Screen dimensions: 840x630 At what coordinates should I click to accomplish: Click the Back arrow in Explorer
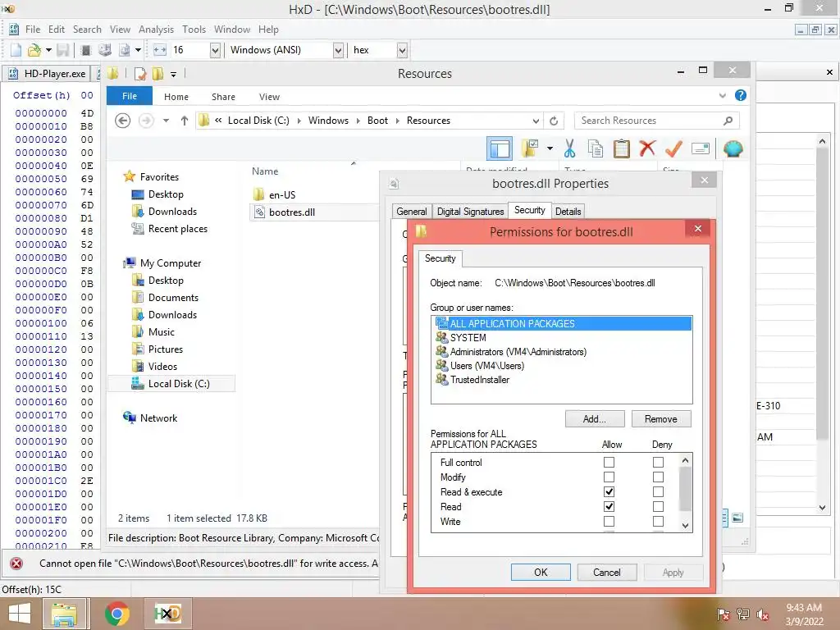click(x=123, y=121)
